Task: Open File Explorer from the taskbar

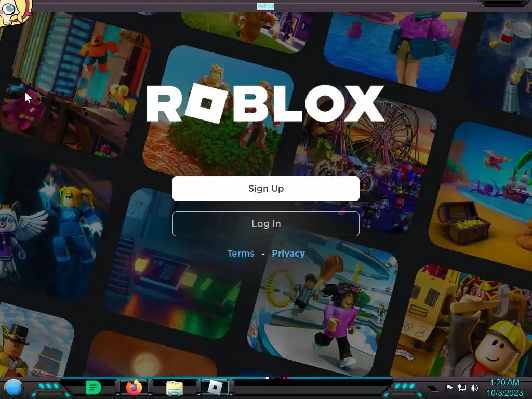Action: pyautogui.click(x=175, y=388)
